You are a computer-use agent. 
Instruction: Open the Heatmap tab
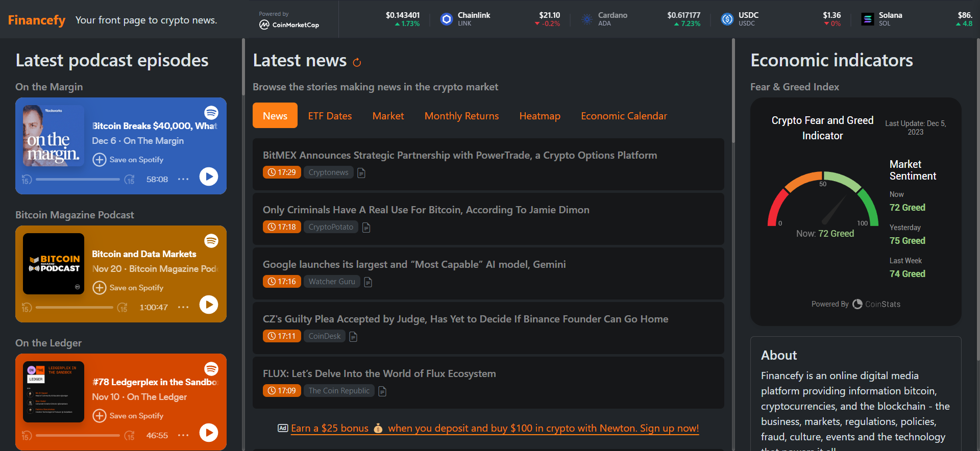click(540, 116)
